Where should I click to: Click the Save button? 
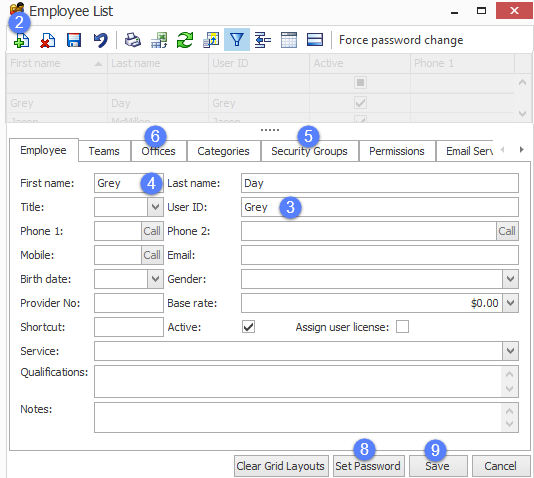click(x=438, y=466)
